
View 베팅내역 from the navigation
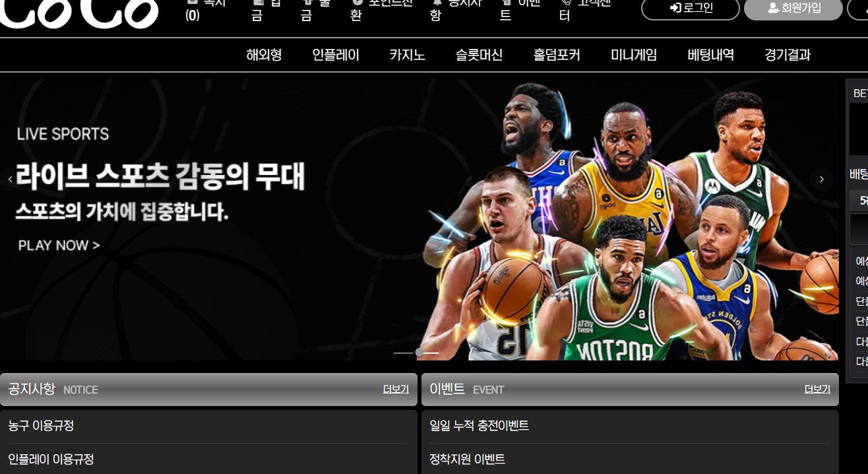[710, 55]
